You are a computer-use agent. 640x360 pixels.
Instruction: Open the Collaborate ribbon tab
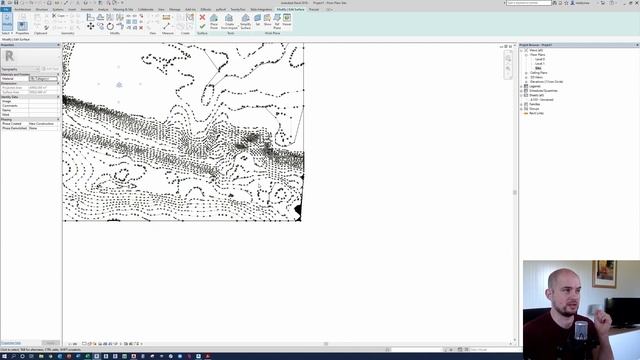[146, 9]
